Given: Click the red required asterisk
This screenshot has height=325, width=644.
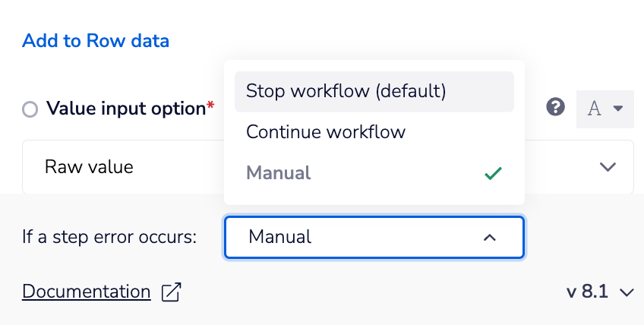Looking at the screenshot, I should pyautogui.click(x=210, y=104).
